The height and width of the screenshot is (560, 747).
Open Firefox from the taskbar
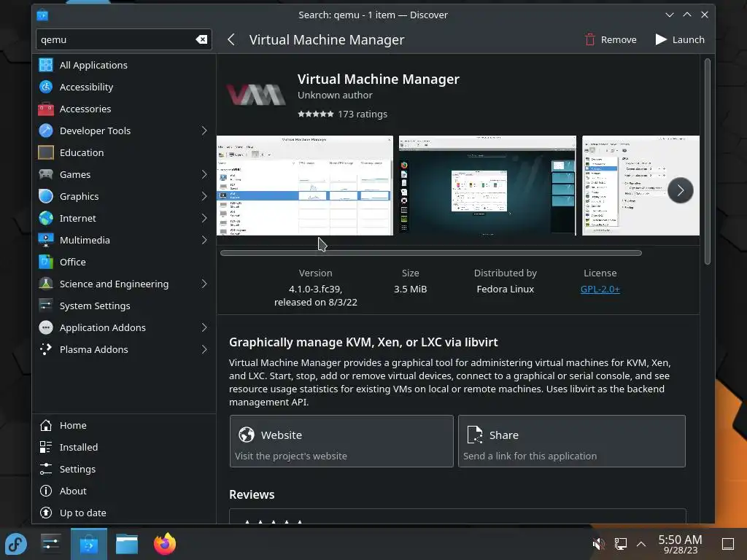click(165, 544)
